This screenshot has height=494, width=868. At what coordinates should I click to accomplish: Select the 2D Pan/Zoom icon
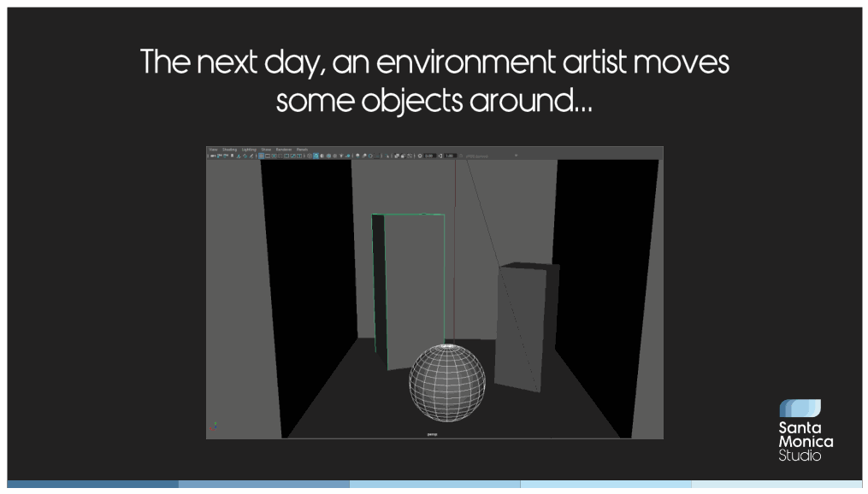click(x=245, y=156)
